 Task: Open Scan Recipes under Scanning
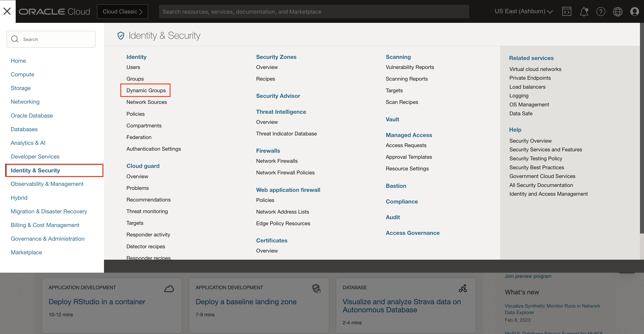[402, 102]
